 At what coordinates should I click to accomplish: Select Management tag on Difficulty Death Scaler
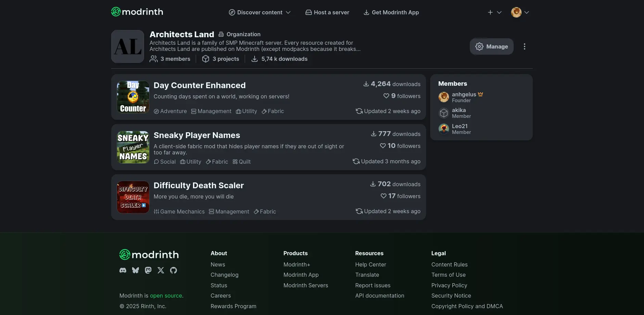pyautogui.click(x=229, y=212)
